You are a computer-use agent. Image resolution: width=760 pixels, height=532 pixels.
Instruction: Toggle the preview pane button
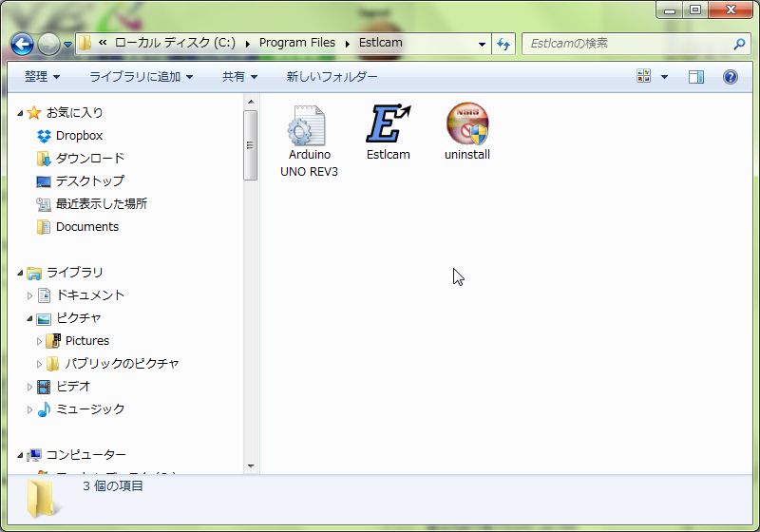pyautogui.click(x=696, y=77)
